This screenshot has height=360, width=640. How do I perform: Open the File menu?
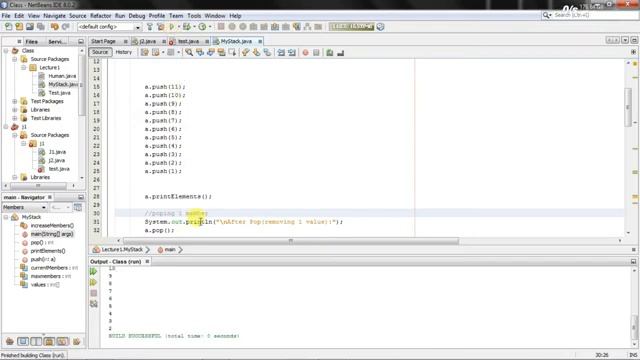point(6,16)
